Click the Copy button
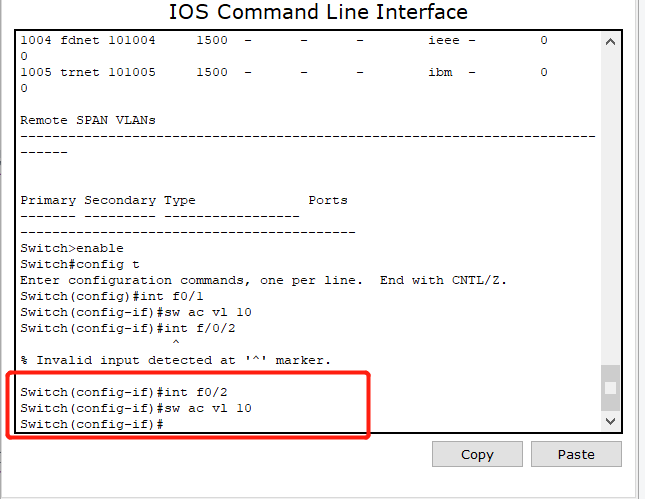Screen dimensions: 645x499 [x=477, y=454]
